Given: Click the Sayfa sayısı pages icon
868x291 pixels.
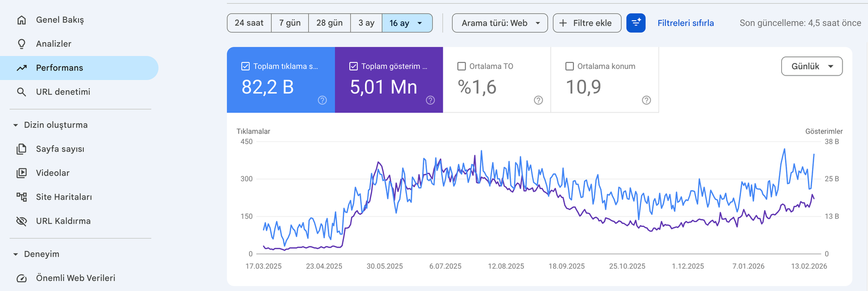Looking at the screenshot, I should coord(22,149).
